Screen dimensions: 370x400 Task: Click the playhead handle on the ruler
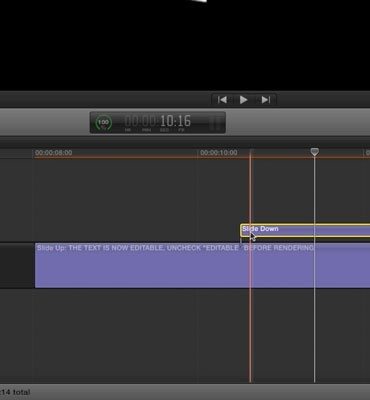pos(314,152)
